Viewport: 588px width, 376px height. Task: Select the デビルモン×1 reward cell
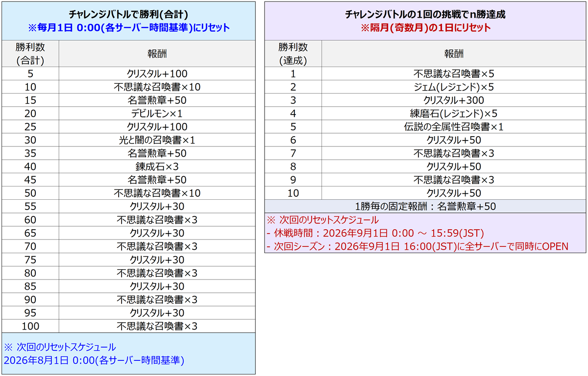(157, 114)
